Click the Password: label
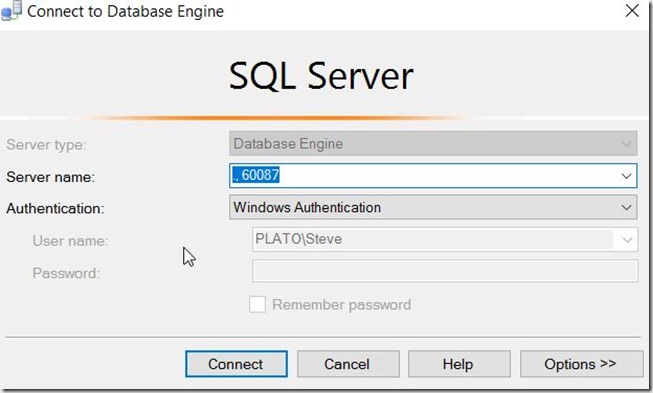 coord(66,274)
